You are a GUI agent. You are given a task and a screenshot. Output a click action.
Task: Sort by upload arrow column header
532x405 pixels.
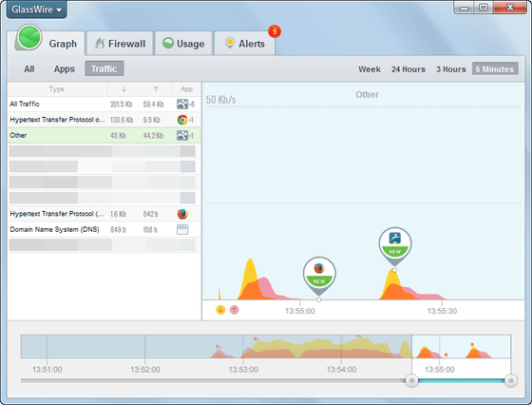[156, 89]
